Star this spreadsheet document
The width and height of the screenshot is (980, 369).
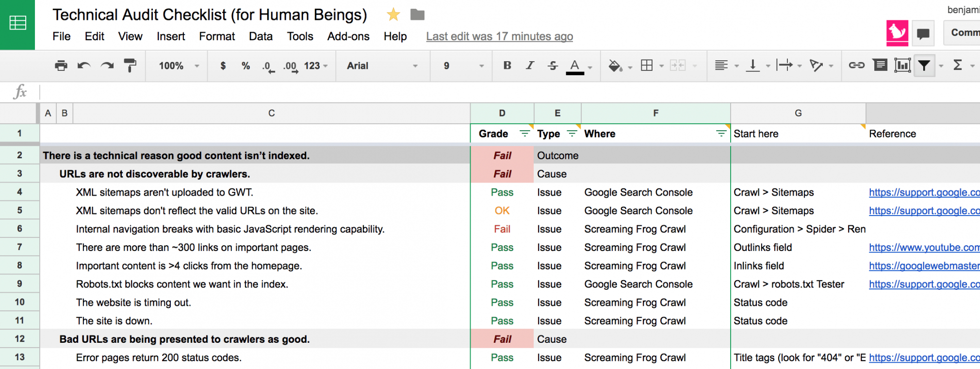[393, 15]
